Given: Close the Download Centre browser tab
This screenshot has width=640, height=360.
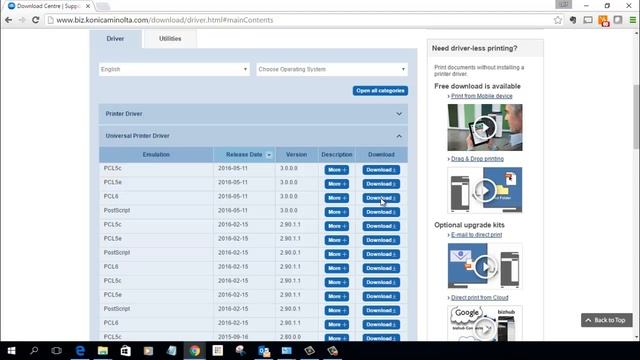Looking at the screenshot, I should 88,6.
